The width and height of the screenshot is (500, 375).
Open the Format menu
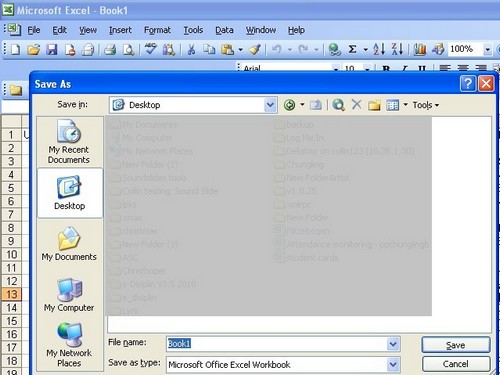(157, 30)
